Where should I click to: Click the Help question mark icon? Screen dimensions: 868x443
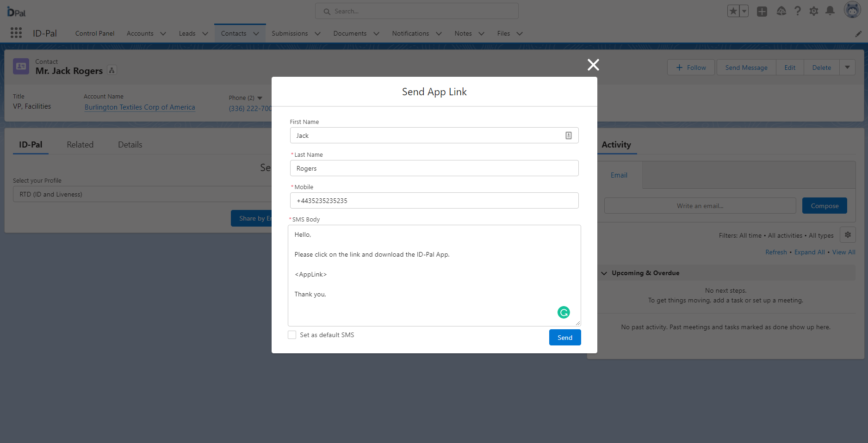(x=798, y=11)
